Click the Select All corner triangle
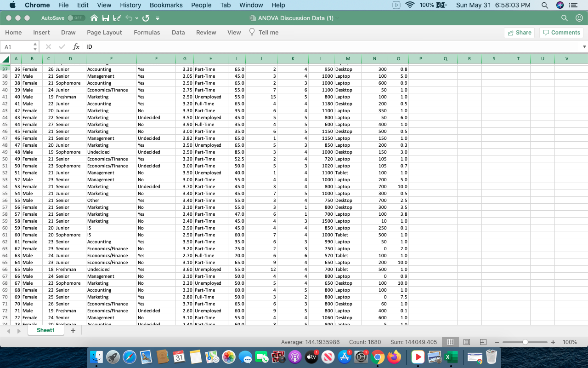 click(6, 59)
